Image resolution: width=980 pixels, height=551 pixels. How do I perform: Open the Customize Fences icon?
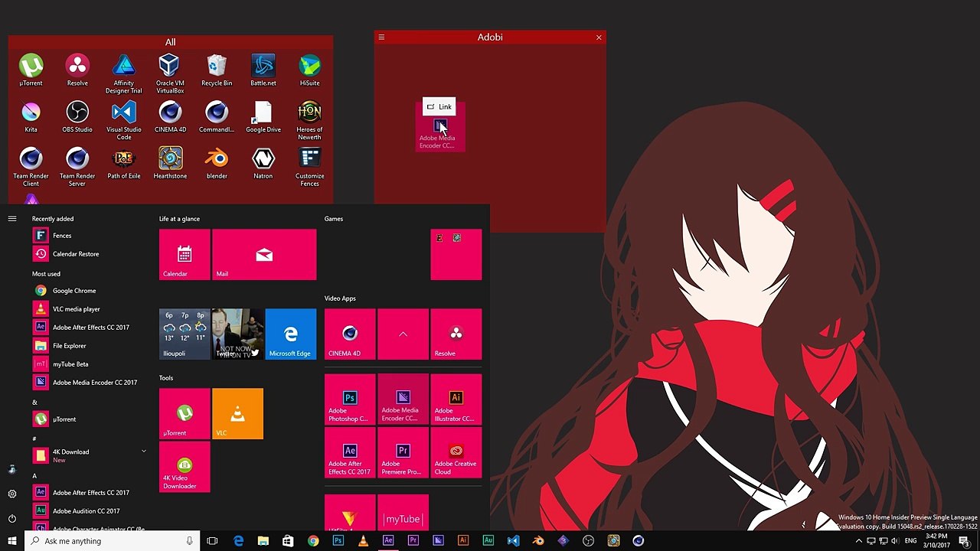pyautogui.click(x=309, y=167)
